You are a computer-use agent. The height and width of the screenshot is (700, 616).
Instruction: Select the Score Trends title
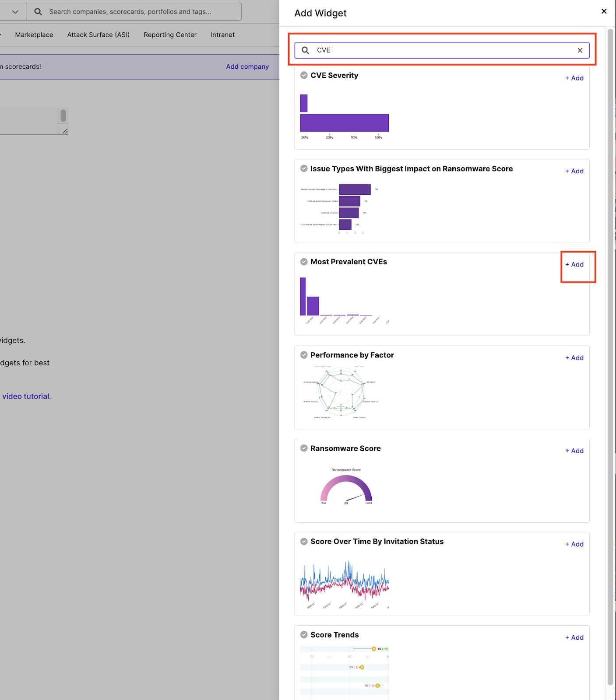(334, 635)
